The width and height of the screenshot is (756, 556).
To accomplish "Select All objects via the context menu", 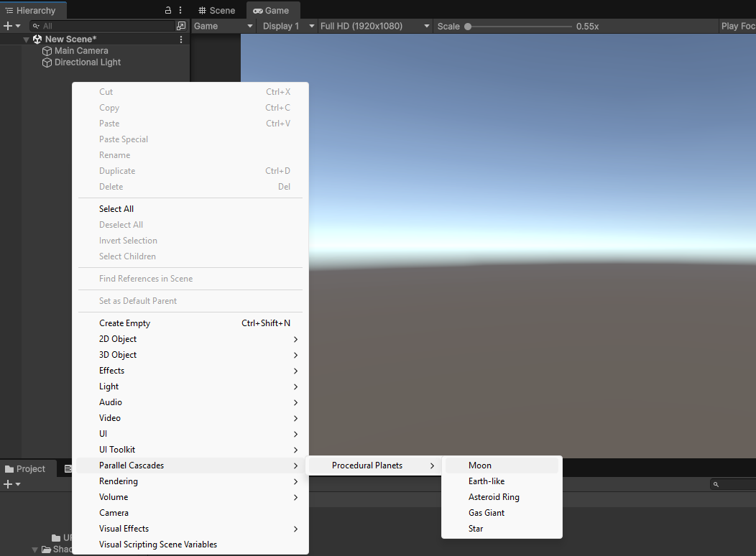I will point(116,208).
